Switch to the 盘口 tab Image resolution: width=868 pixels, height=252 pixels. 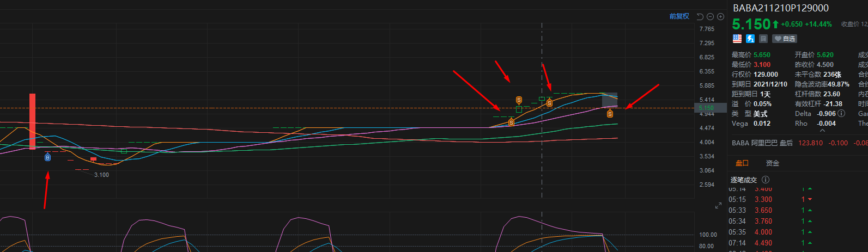coord(742,163)
